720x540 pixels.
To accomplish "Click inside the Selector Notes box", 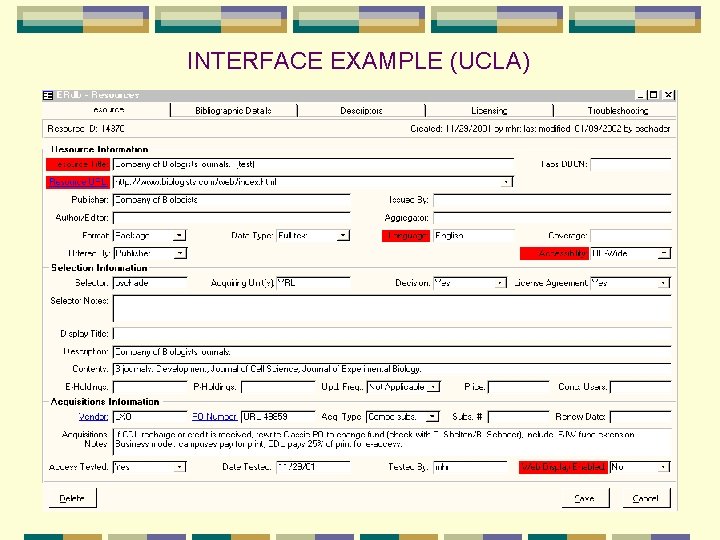I will coord(392,309).
